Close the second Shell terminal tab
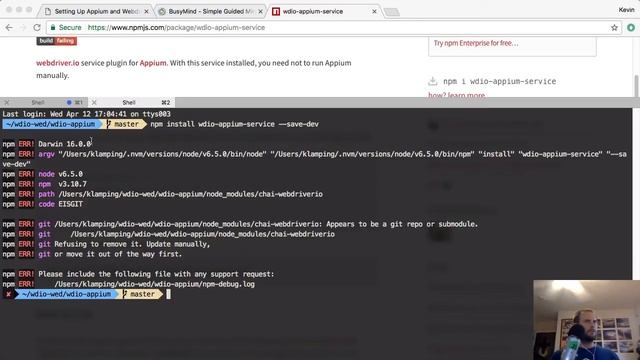 coord(94,102)
